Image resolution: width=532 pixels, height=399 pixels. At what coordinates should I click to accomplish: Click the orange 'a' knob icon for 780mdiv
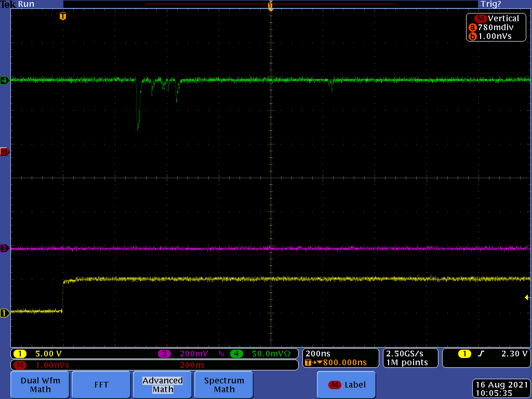pyautogui.click(x=472, y=28)
